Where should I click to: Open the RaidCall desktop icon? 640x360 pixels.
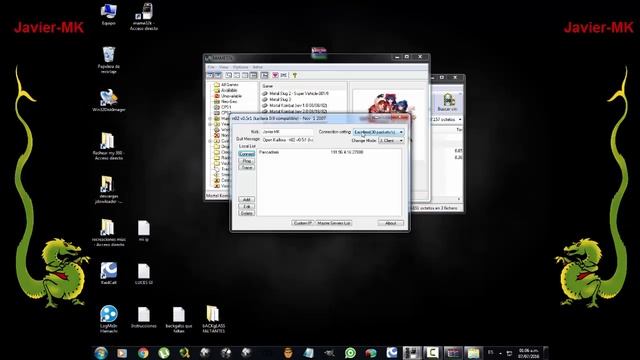[x=109, y=273]
